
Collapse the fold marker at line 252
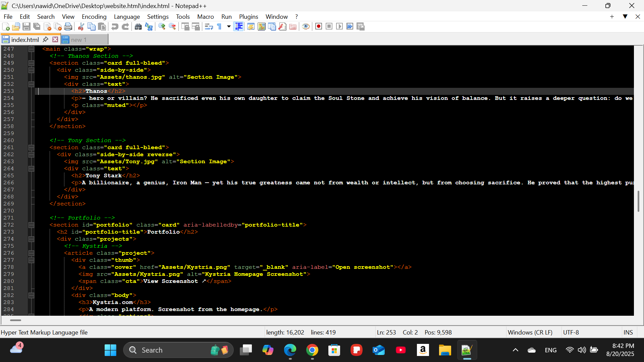coord(31,84)
